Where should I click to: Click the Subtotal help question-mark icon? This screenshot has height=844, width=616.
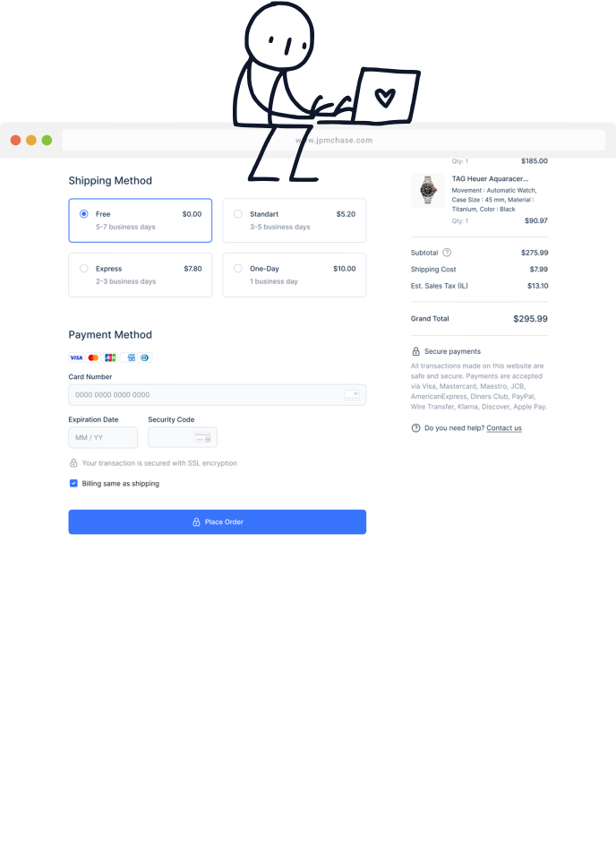[447, 253]
